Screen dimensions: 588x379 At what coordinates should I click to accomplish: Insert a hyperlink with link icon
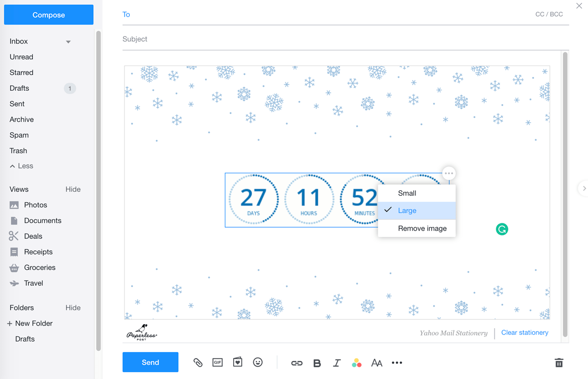point(297,363)
